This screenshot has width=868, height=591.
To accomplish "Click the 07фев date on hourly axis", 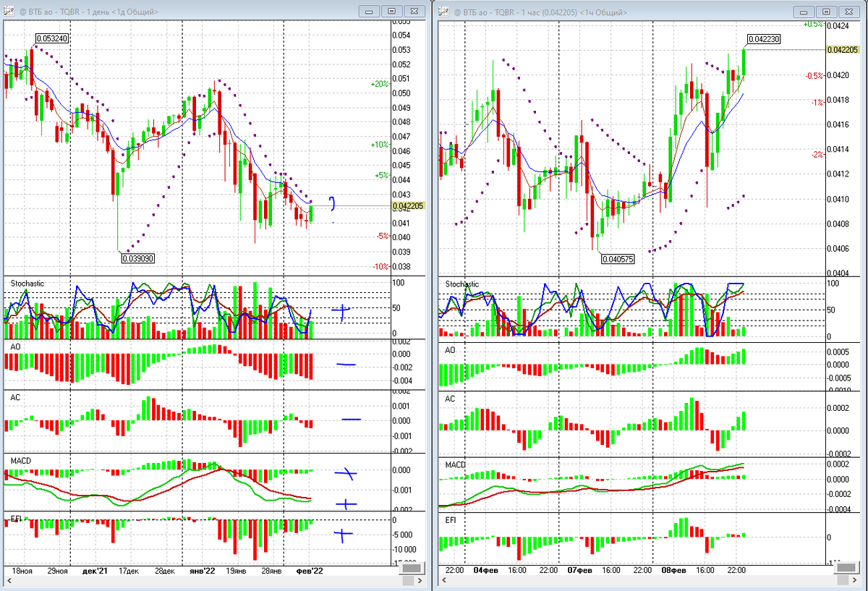I will [579, 571].
